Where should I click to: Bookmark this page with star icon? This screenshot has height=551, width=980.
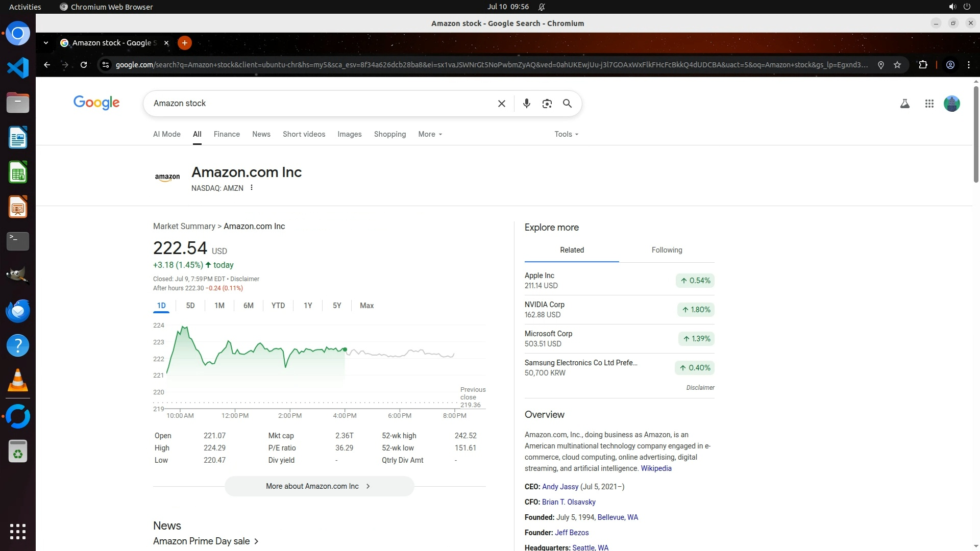pos(897,65)
